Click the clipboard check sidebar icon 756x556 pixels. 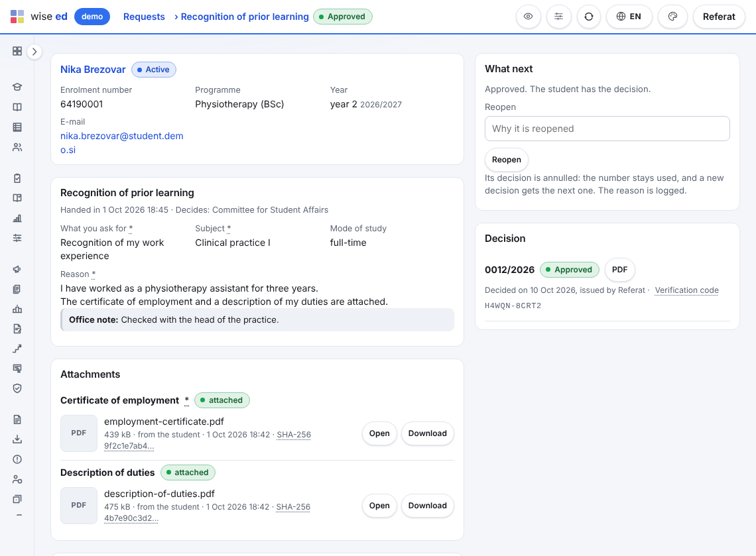pyautogui.click(x=17, y=178)
